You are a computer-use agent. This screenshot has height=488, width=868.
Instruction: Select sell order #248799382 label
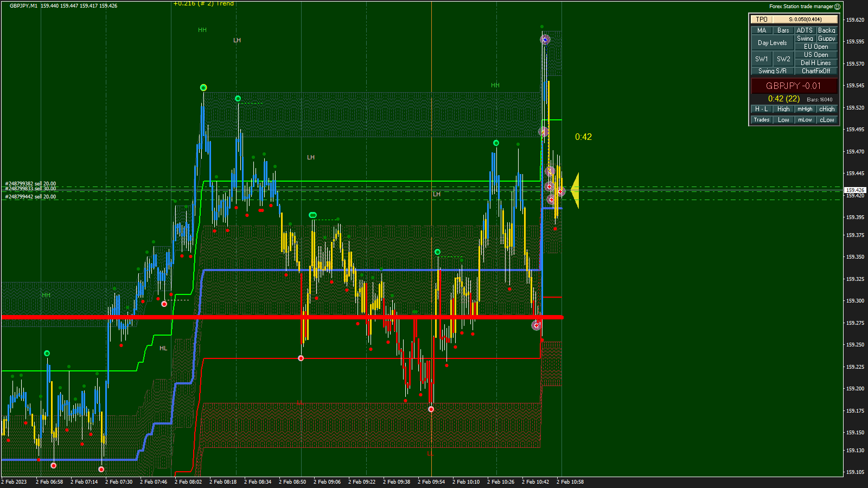coord(31,184)
